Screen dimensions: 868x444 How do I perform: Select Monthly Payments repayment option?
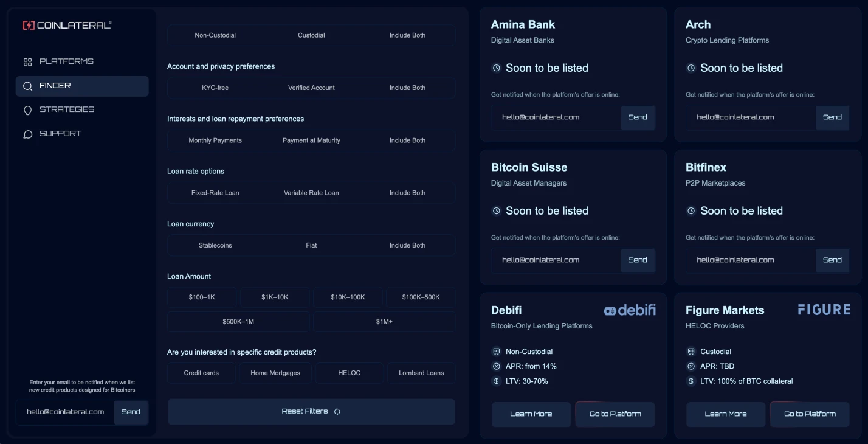click(x=215, y=140)
